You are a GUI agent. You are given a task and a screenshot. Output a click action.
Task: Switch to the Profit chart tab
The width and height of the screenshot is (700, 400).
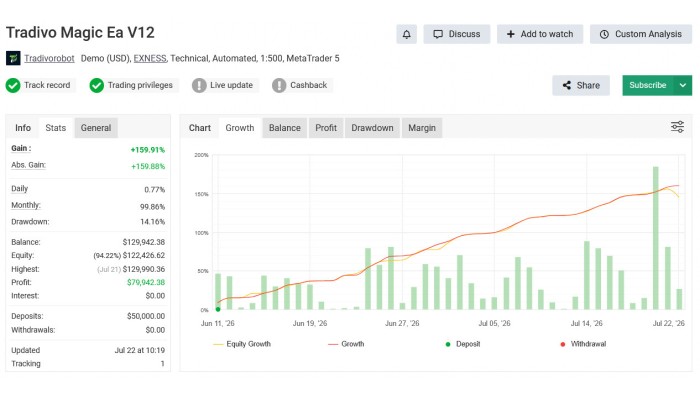pyautogui.click(x=326, y=128)
